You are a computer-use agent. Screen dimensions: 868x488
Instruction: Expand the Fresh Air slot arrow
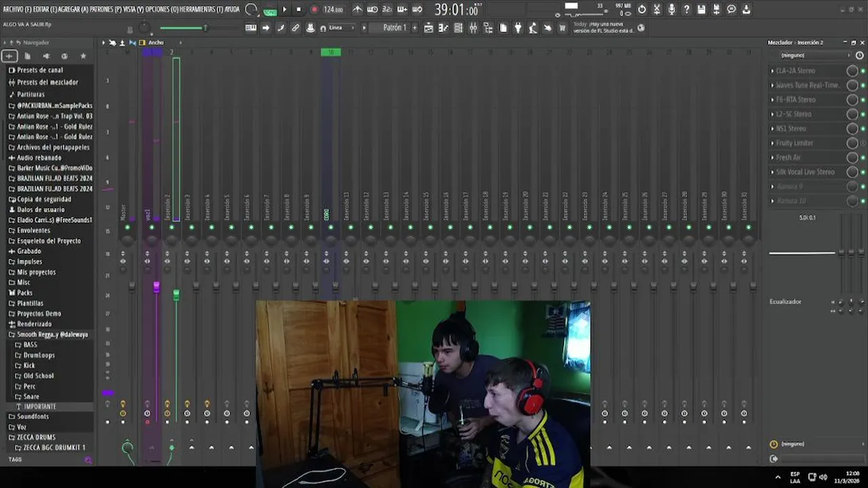tap(772, 158)
